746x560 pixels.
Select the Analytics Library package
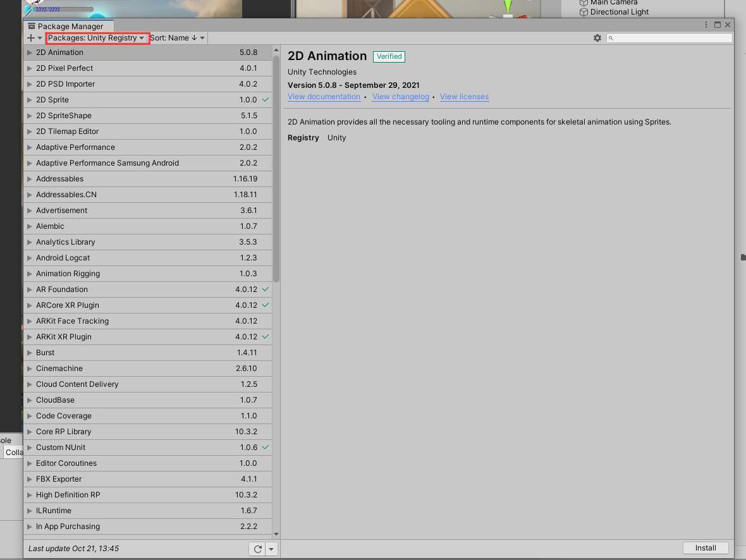point(147,241)
